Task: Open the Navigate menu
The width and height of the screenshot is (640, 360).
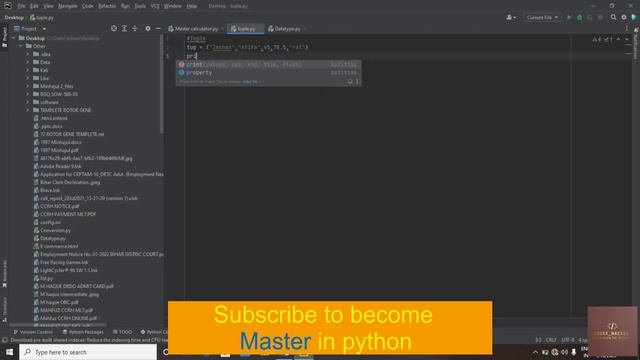Action: pyautogui.click(x=68, y=6)
